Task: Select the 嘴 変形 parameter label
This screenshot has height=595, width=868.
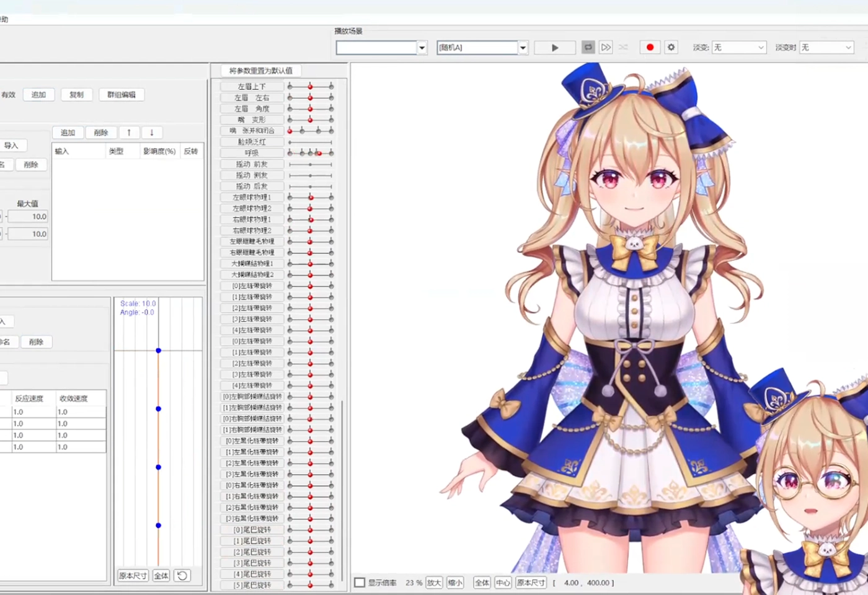Action: pyautogui.click(x=252, y=120)
